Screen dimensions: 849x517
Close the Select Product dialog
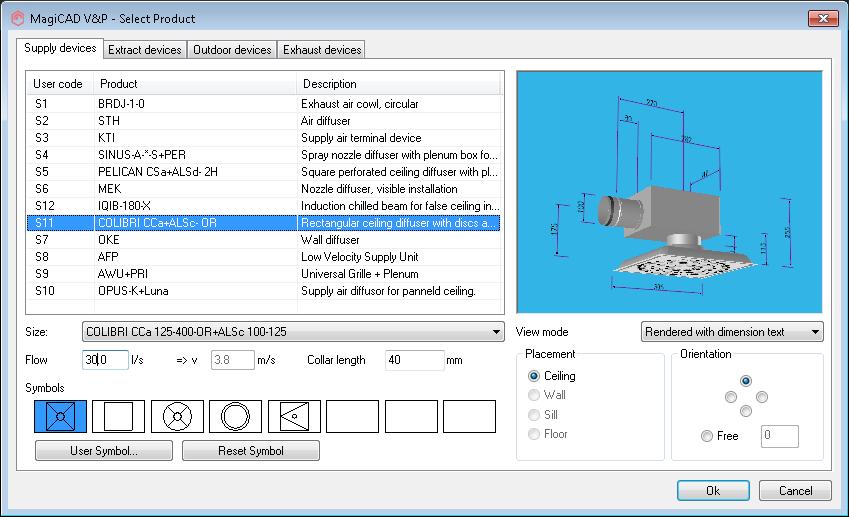tap(823, 18)
